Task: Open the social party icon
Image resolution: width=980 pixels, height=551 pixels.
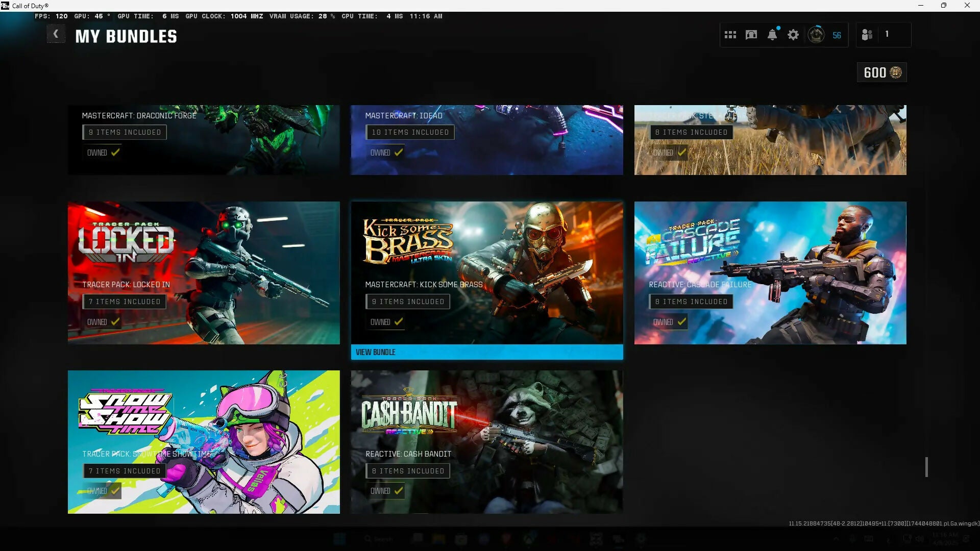Action: click(x=867, y=35)
